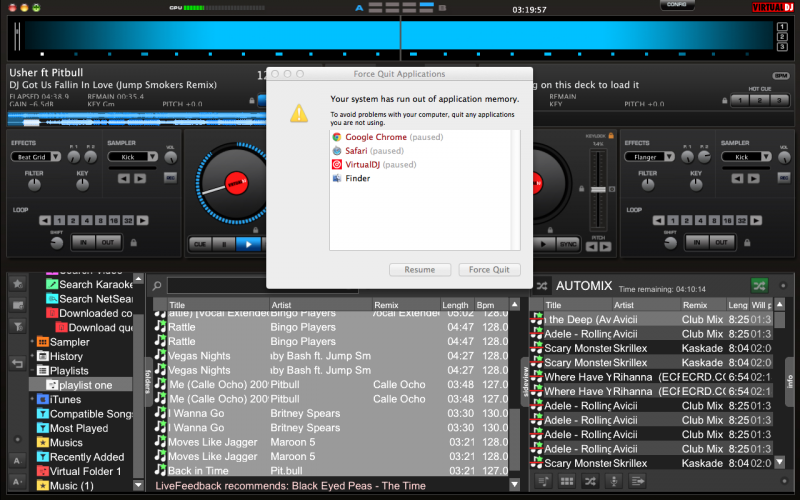Expand the History tree node
Screen dimensions: 800x500
tap(32, 356)
